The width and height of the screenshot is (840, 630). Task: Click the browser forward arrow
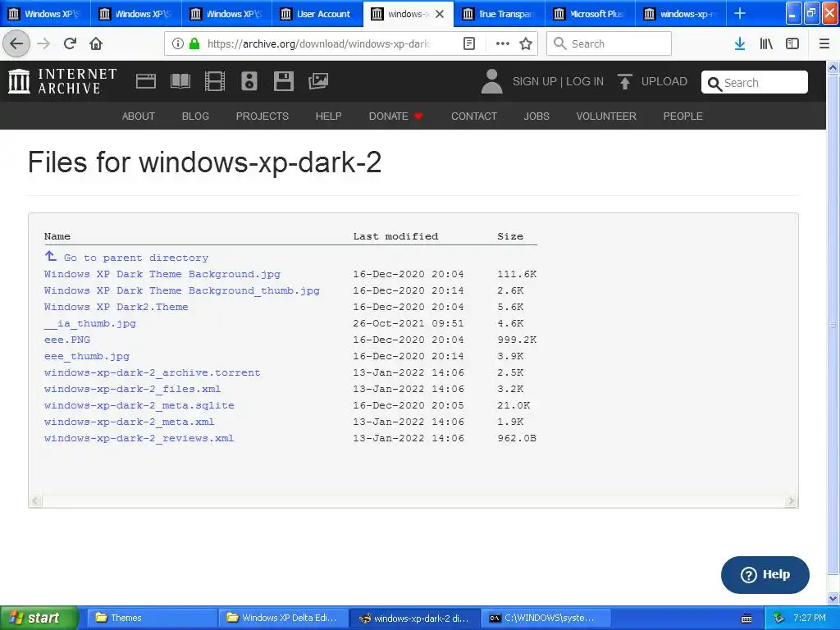(43, 43)
